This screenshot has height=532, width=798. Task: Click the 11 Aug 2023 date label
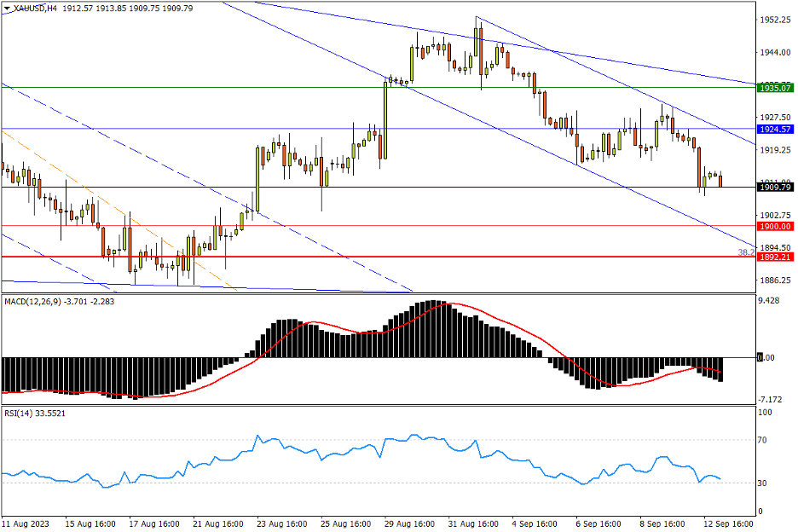pos(25,523)
